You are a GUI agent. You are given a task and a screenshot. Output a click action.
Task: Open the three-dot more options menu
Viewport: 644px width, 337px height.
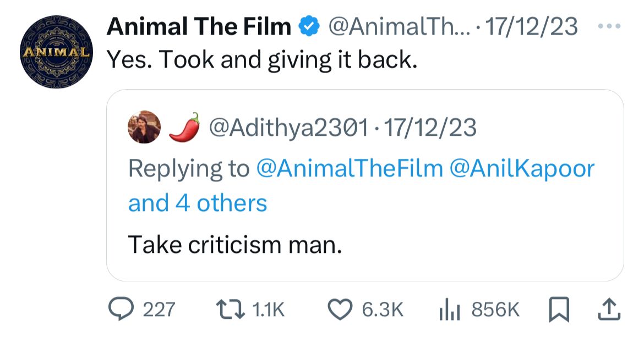coord(610,26)
